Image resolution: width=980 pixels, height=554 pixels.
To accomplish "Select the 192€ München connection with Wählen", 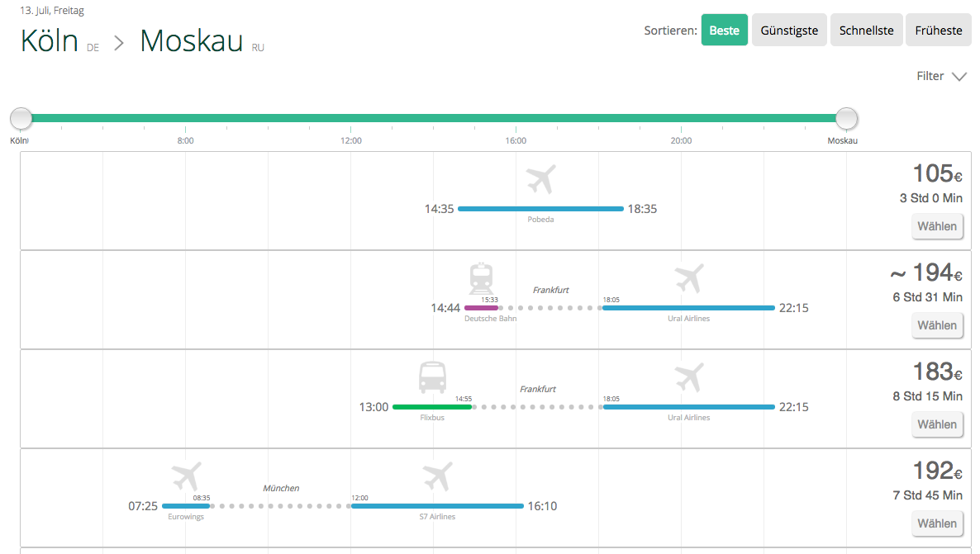I will click(937, 523).
